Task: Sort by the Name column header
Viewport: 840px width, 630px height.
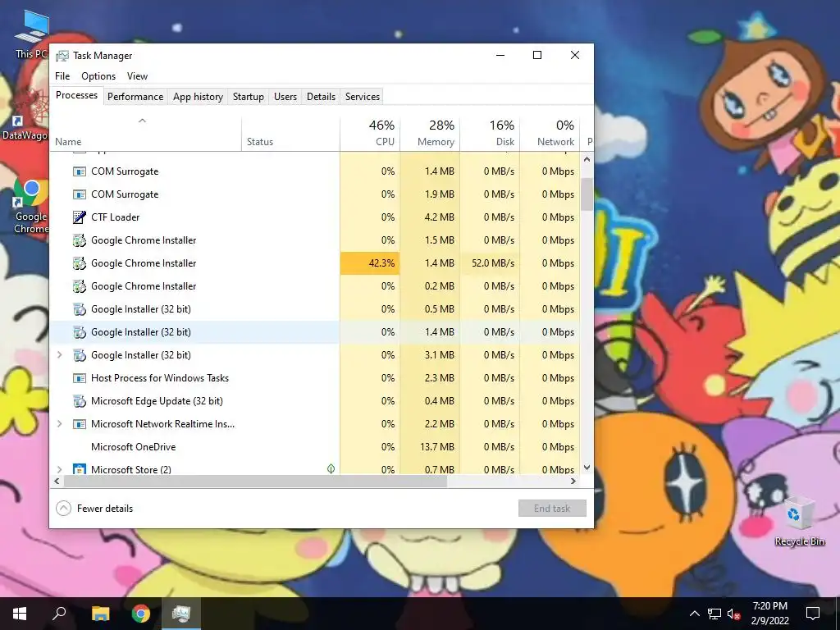Action: coord(146,133)
